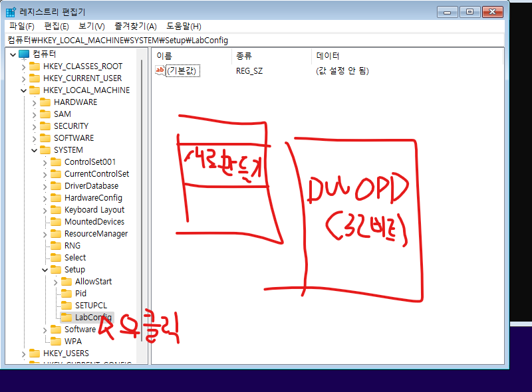
Task: Expand Keyboard Layout chevron
Action: (x=45, y=210)
